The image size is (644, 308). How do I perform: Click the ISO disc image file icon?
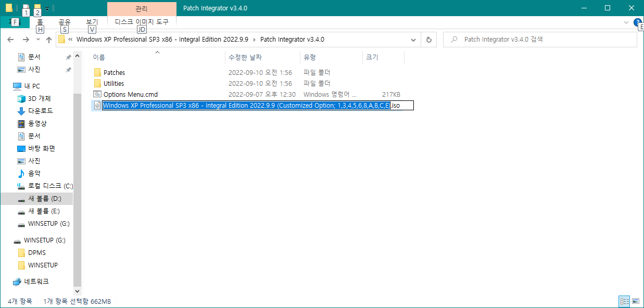tap(97, 105)
